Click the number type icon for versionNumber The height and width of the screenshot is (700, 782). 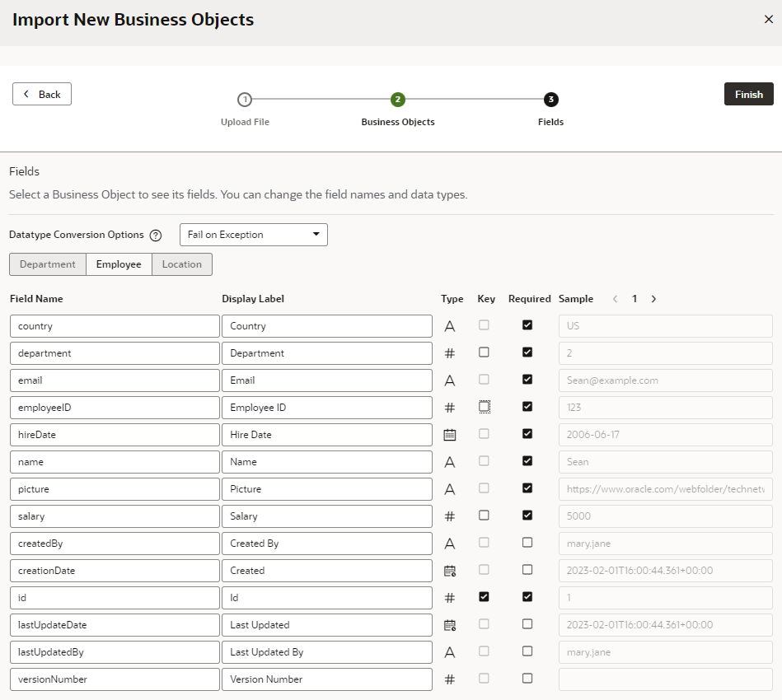pos(449,679)
